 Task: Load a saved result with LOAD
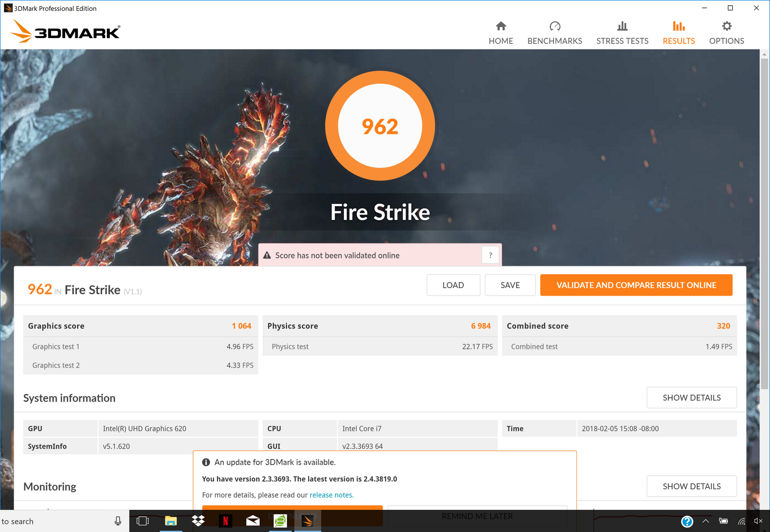(x=453, y=285)
